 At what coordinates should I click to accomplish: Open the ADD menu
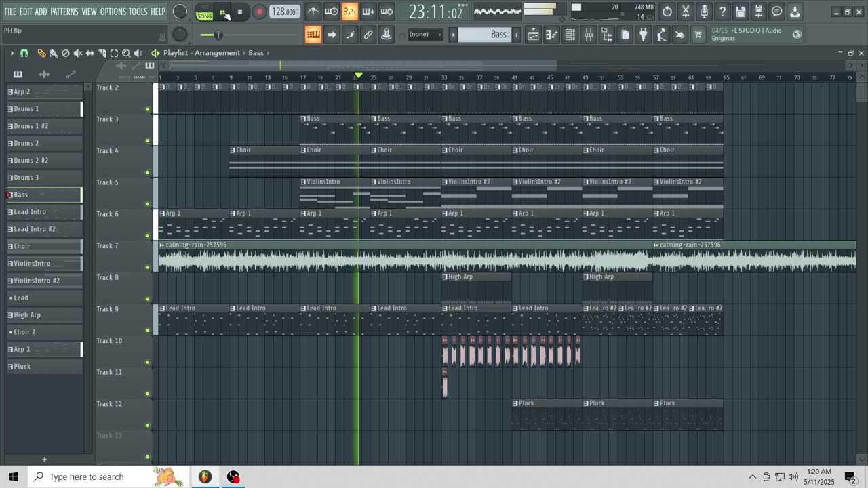pyautogui.click(x=41, y=12)
